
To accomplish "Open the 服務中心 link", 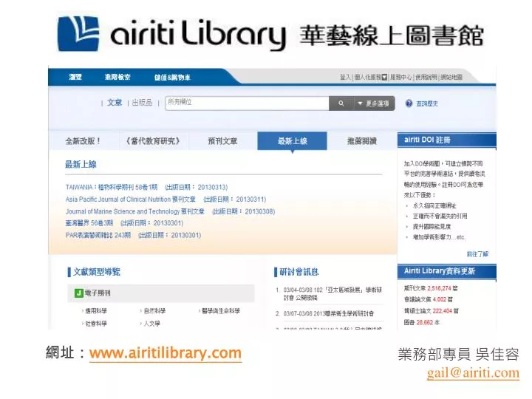I will point(401,78).
